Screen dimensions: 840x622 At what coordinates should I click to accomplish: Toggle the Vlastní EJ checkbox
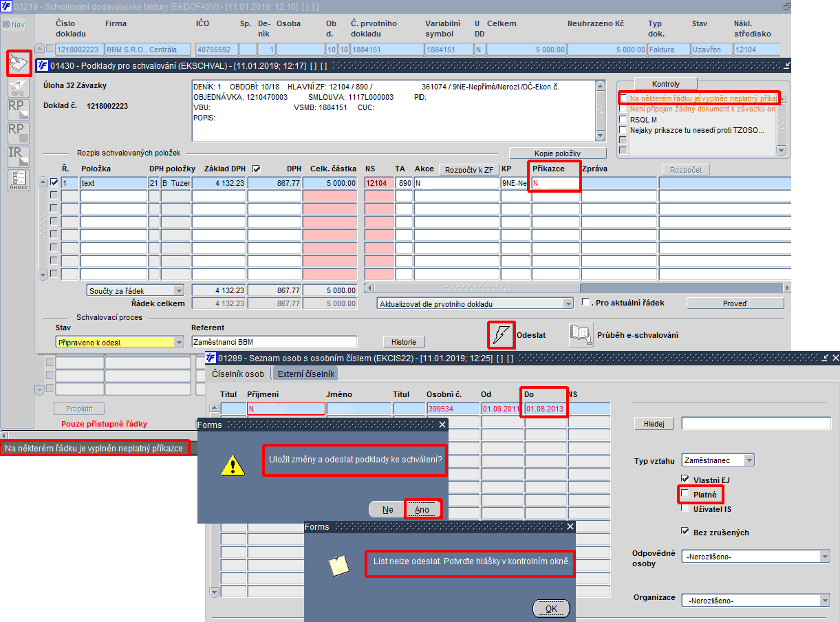(685, 479)
